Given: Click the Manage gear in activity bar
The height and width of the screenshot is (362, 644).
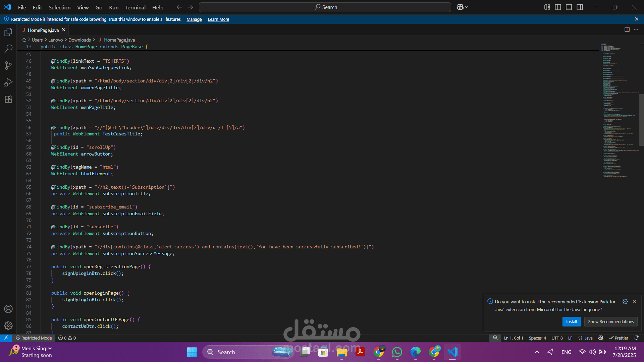Looking at the screenshot, I should [x=8, y=325].
